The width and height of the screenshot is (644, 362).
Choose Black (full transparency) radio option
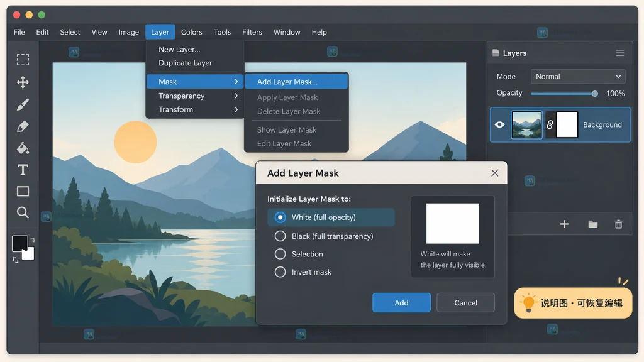324,236
